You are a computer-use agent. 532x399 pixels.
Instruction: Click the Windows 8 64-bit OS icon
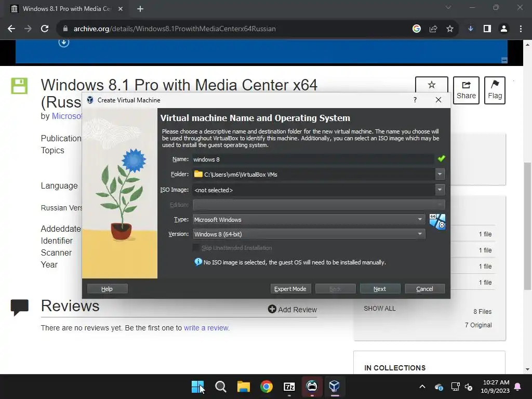coord(437,221)
